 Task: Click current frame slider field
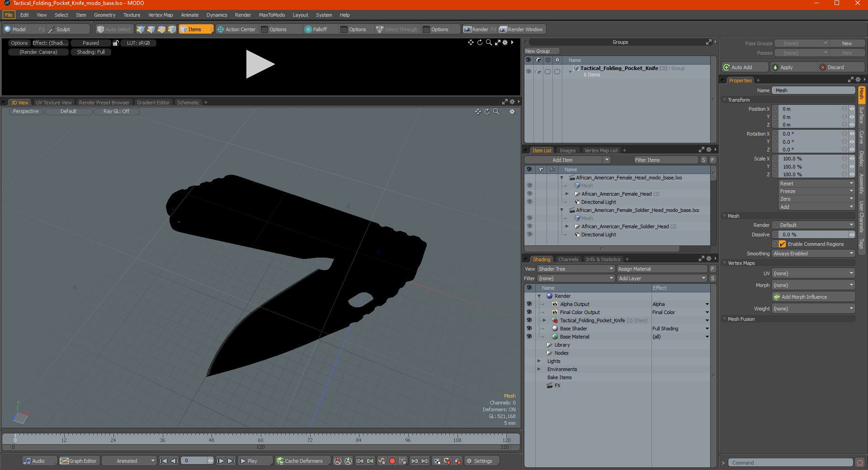pos(197,461)
